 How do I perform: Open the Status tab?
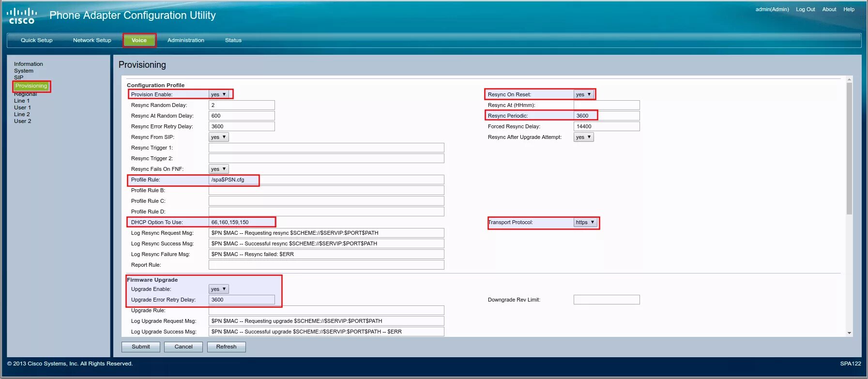pyautogui.click(x=233, y=40)
